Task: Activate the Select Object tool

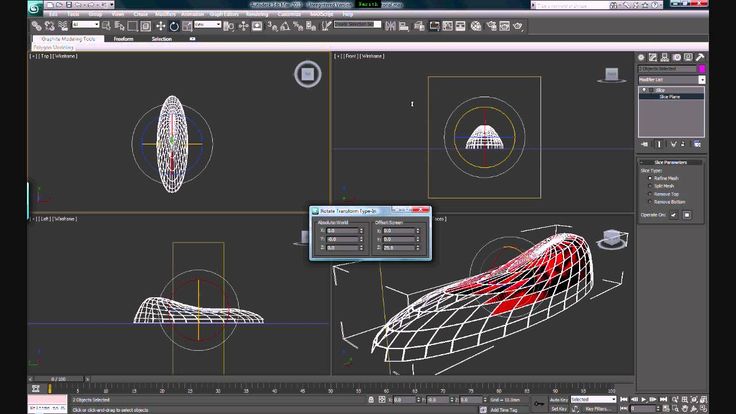Action: [x=107, y=26]
